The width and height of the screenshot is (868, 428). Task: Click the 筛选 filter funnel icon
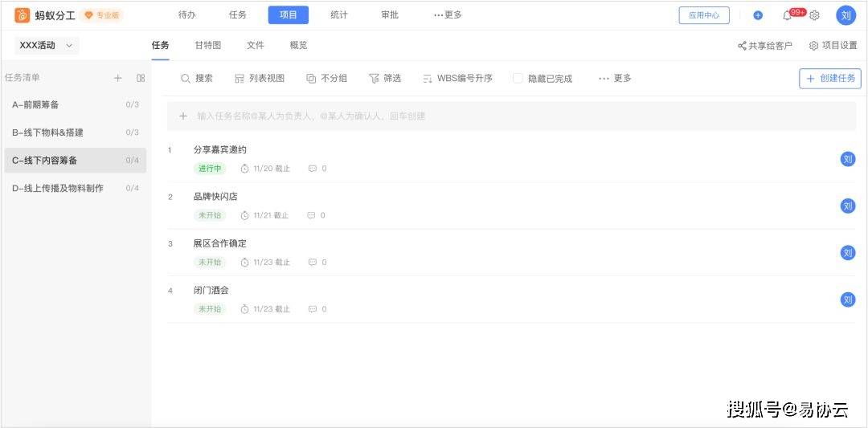[374, 79]
